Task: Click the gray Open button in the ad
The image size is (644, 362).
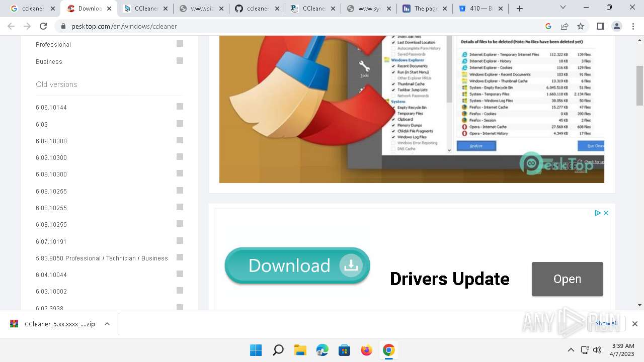Action: pos(567,279)
